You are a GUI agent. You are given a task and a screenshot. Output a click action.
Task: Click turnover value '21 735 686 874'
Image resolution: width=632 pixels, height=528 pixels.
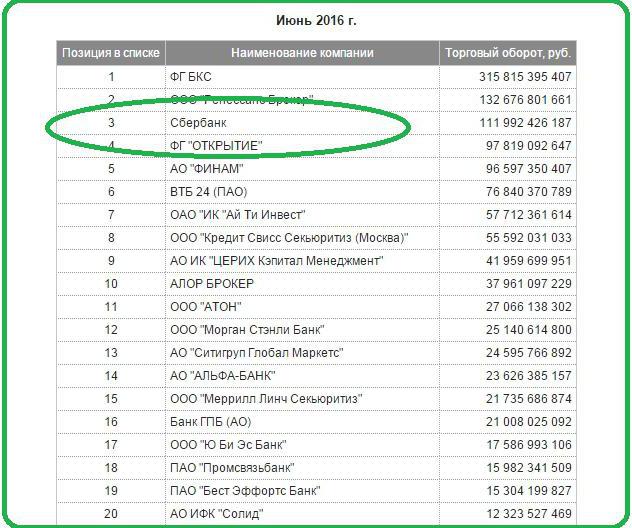(x=528, y=399)
